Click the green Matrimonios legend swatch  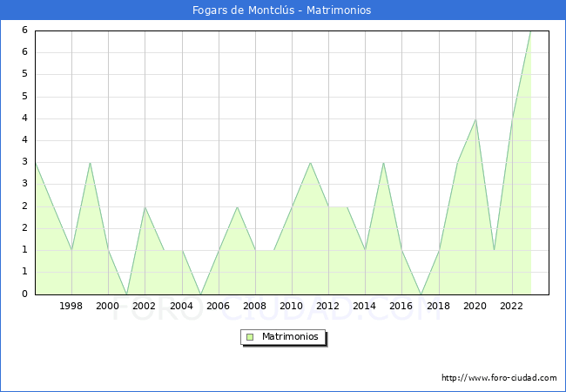pyautogui.click(x=250, y=336)
